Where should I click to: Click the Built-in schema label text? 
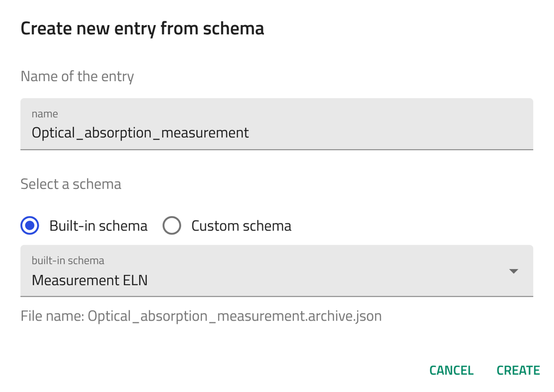click(x=98, y=226)
